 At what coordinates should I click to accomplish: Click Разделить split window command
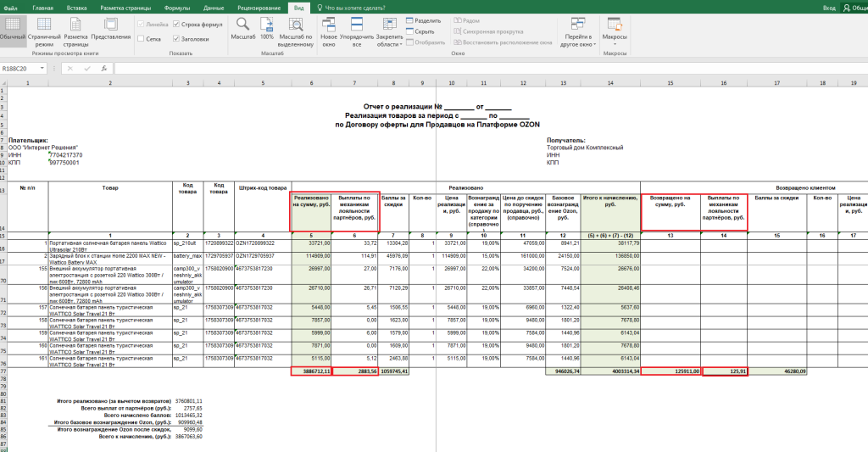424,20
